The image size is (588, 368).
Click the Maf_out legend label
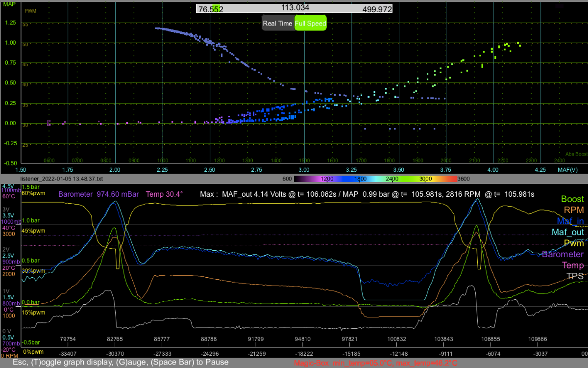click(568, 232)
